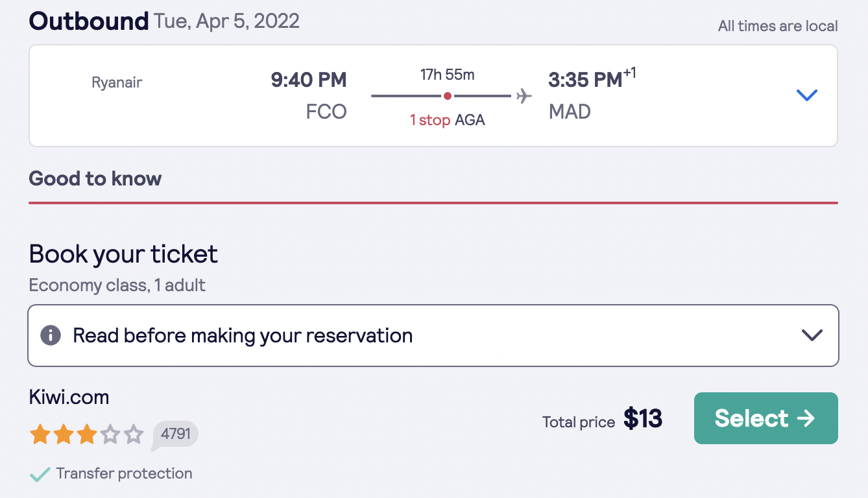Viewport: 868px width, 498px height.
Task: Click the 1 stop AGA label
Action: pyautogui.click(x=448, y=120)
